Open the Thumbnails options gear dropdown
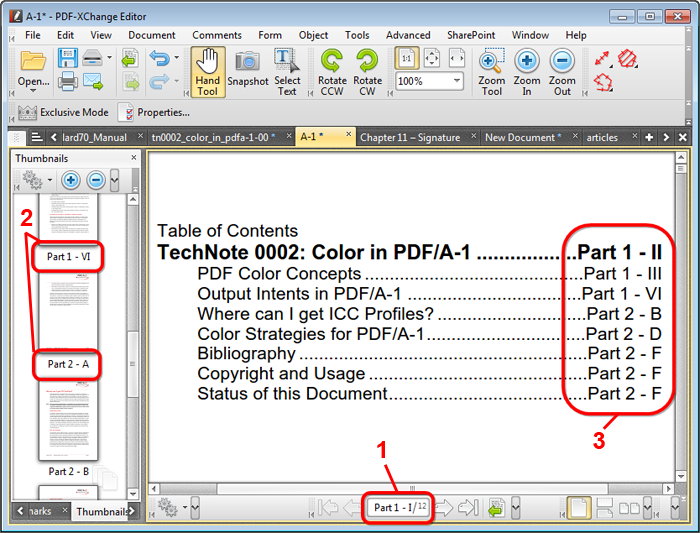The height and width of the screenshot is (533, 700). coord(36,180)
